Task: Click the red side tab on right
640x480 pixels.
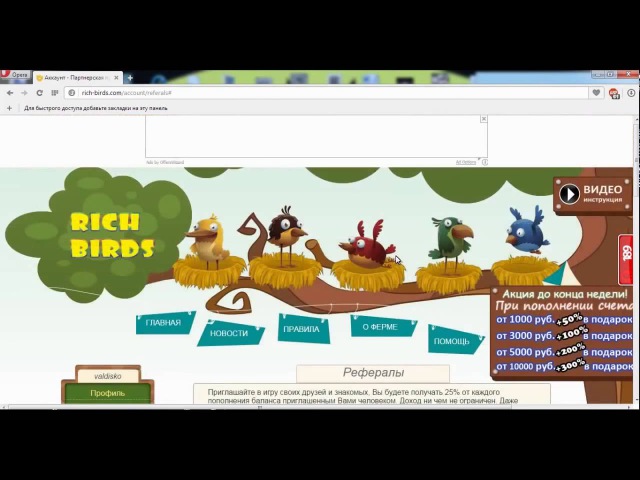Action: 626,260
